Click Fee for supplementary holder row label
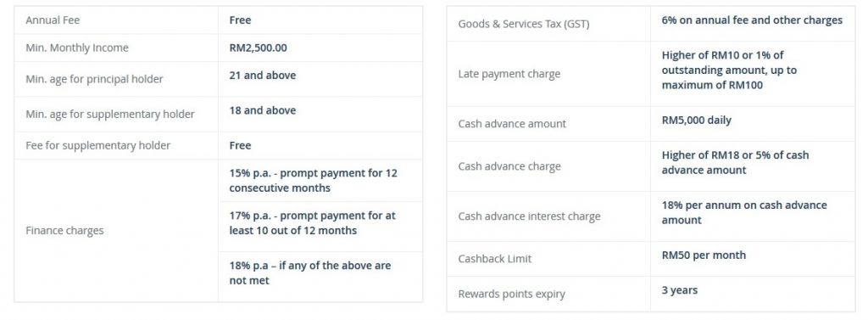Image resolution: width=868 pixels, height=320 pixels. coord(98,145)
